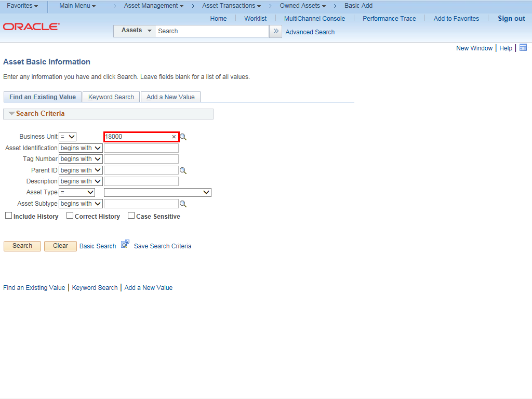Click the Advanced Search link

[x=310, y=32]
